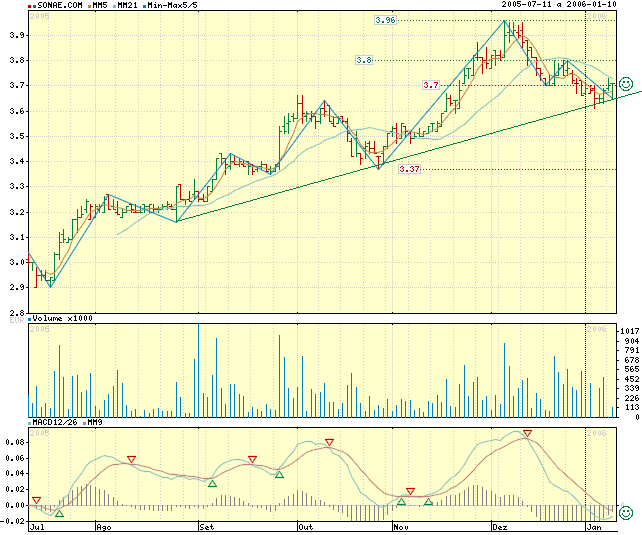Click the 113 volume axis value
The height and width of the screenshot is (535, 642).
[632, 407]
